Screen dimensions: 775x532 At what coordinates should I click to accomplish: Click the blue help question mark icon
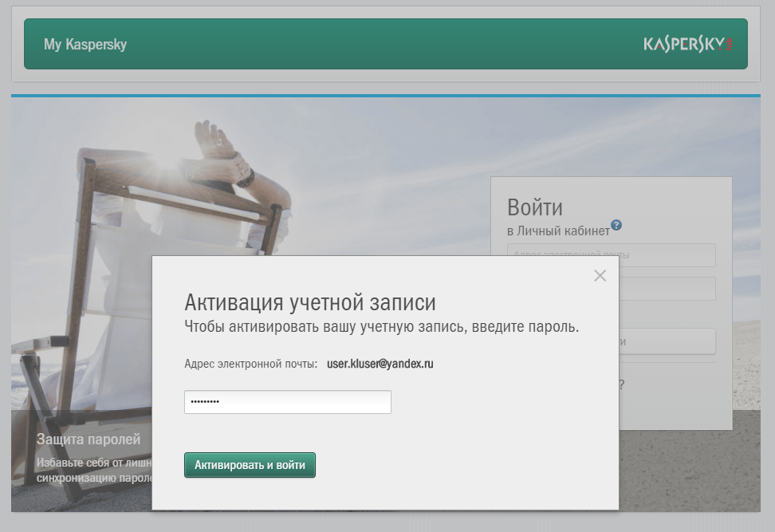pyautogui.click(x=616, y=225)
